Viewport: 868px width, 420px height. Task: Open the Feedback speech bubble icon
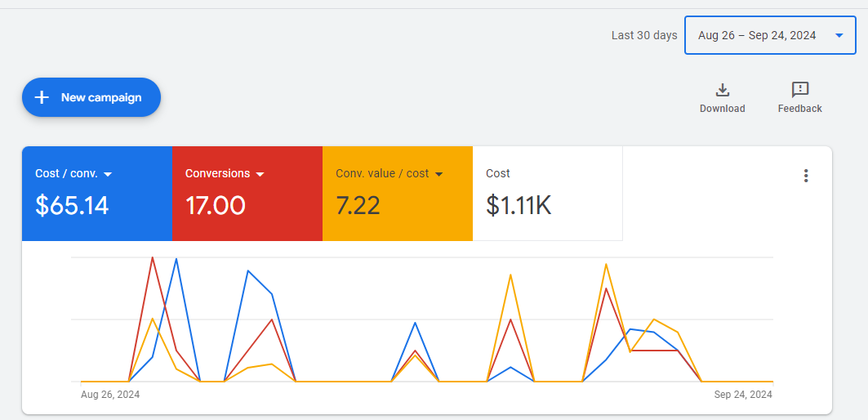(799, 90)
